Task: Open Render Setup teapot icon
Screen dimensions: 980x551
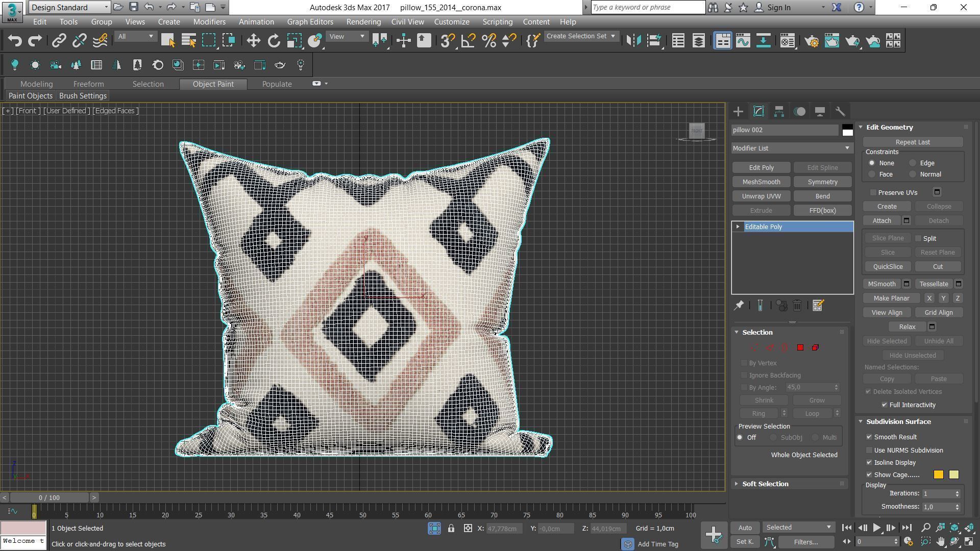Action: click(x=812, y=41)
